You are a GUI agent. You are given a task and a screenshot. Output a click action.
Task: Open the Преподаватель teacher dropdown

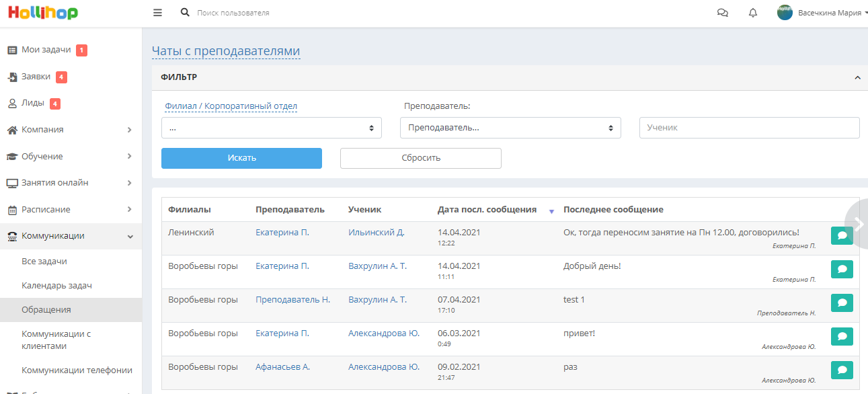(x=510, y=128)
